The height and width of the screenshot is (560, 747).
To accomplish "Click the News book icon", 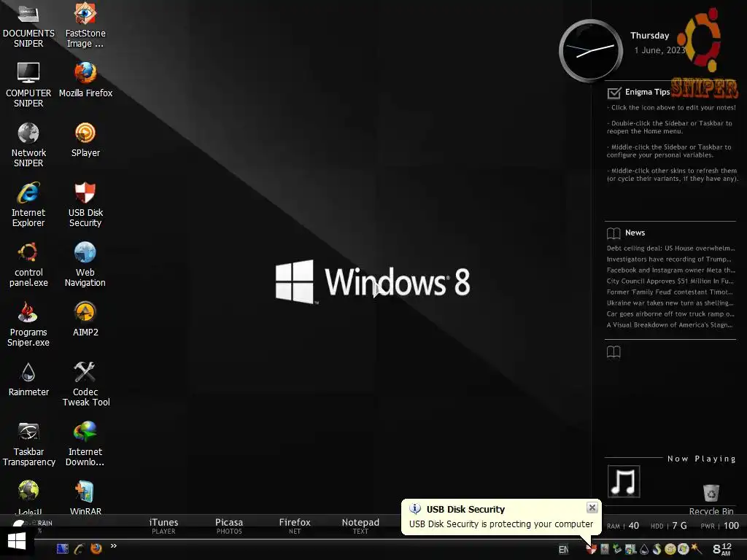I will point(614,233).
